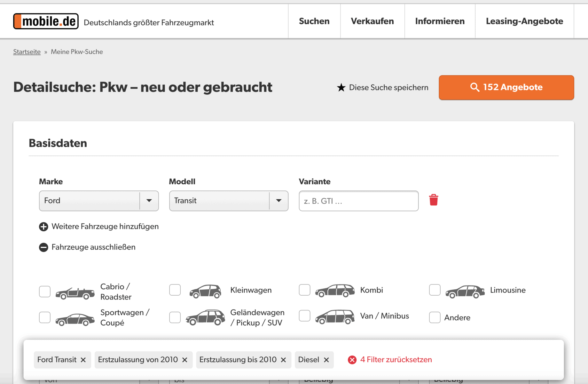Screen dimensions: 588x384
Task: Click the Limousine car icon
Action: point(465,291)
